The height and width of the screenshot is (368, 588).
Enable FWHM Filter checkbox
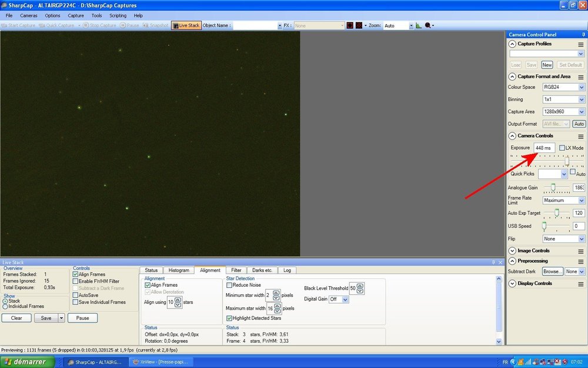point(75,281)
